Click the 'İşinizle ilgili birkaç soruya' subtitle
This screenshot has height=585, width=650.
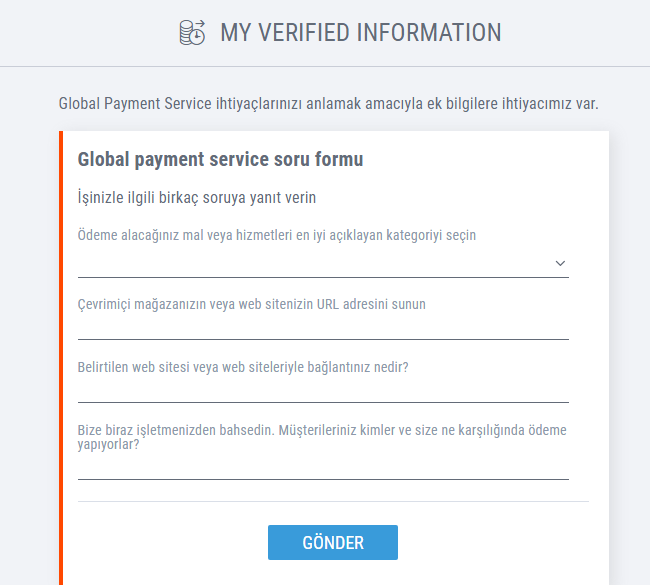tap(196, 197)
